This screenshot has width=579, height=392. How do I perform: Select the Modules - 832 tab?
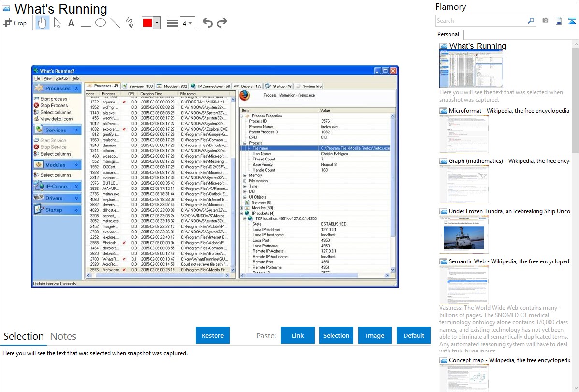pos(172,86)
